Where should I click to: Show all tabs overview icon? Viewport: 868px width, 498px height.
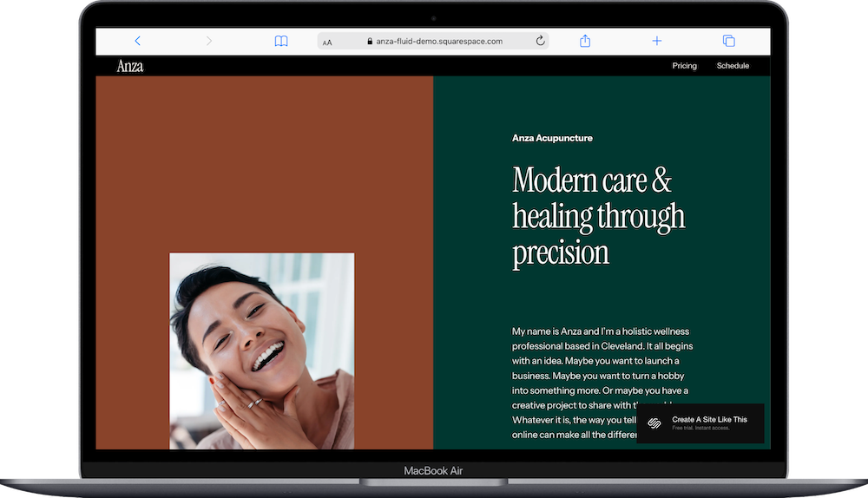(728, 41)
